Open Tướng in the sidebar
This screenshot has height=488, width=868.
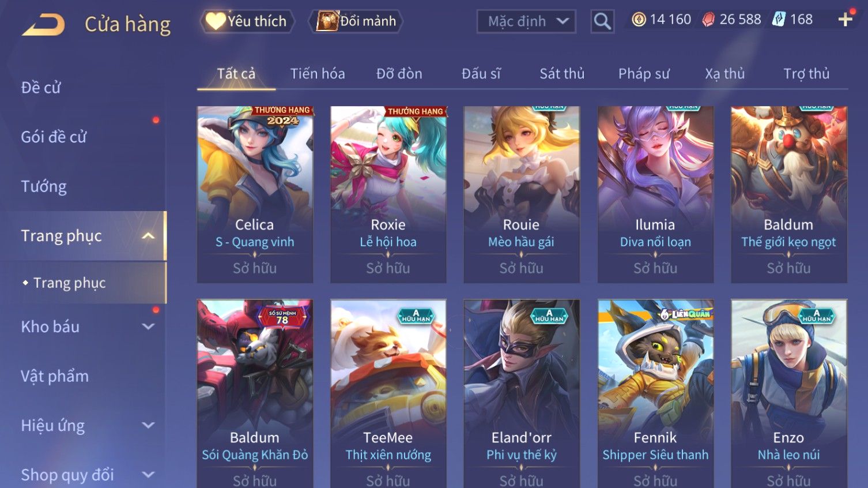click(44, 186)
